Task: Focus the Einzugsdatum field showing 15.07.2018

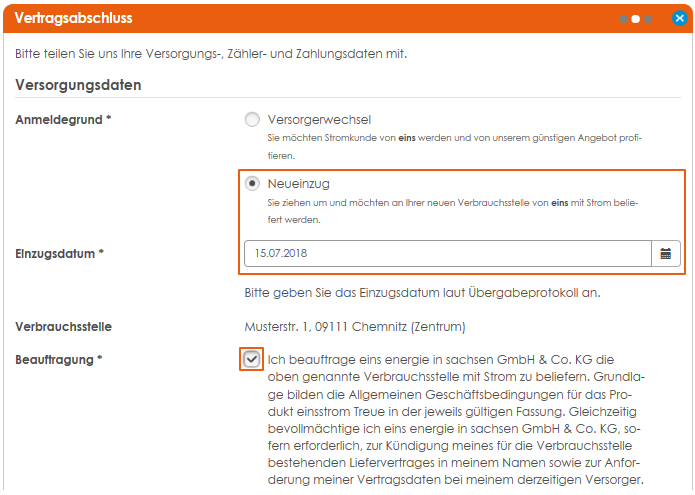Action: pos(448,254)
